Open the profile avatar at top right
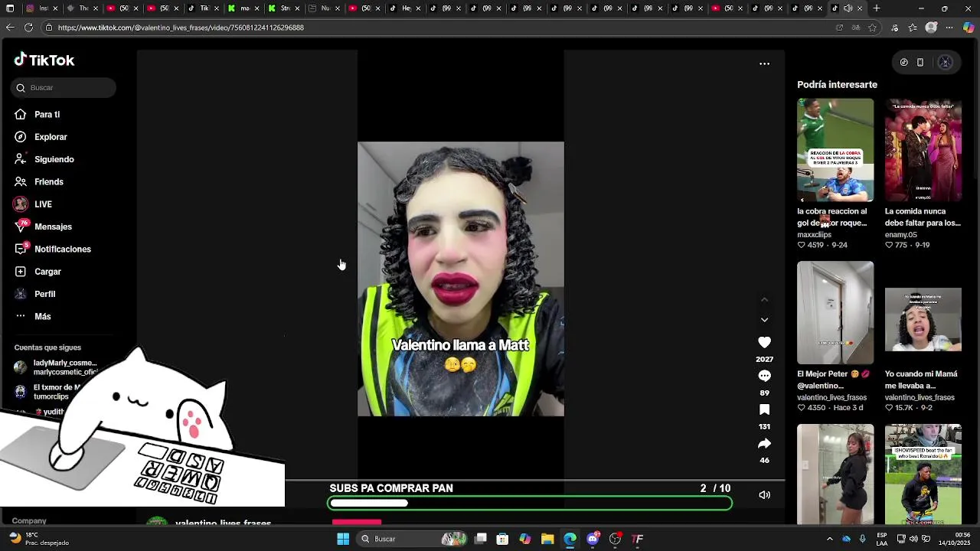 [945, 63]
